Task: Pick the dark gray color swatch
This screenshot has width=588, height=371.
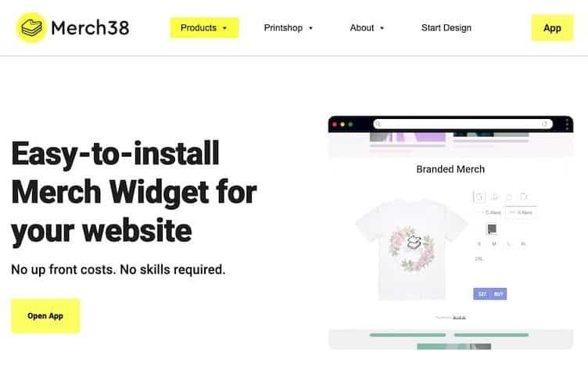Action: [492, 229]
